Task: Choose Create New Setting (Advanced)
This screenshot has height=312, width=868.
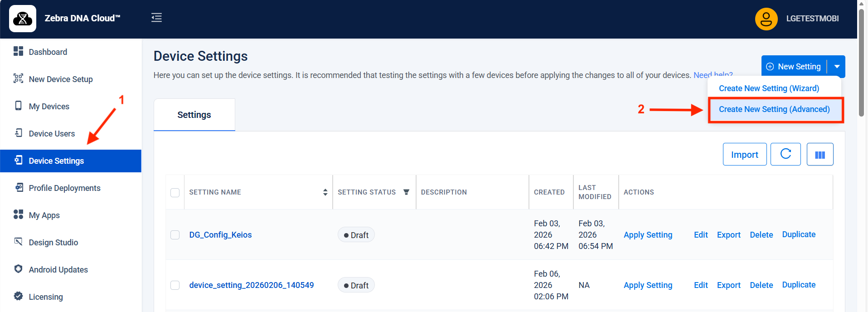Action: pyautogui.click(x=774, y=109)
